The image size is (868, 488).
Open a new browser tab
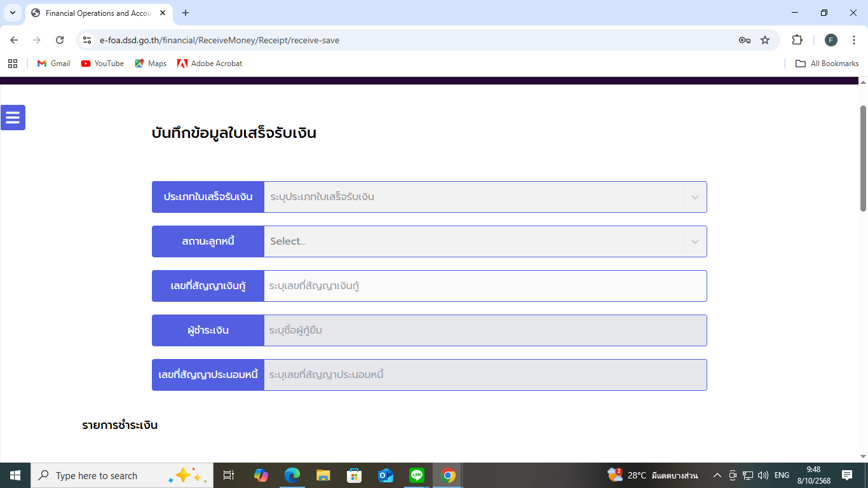click(x=186, y=13)
